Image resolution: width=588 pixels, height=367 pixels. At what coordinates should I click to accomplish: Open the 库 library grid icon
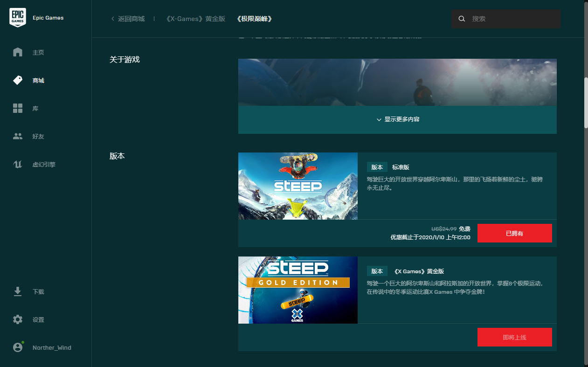[18, 108]
